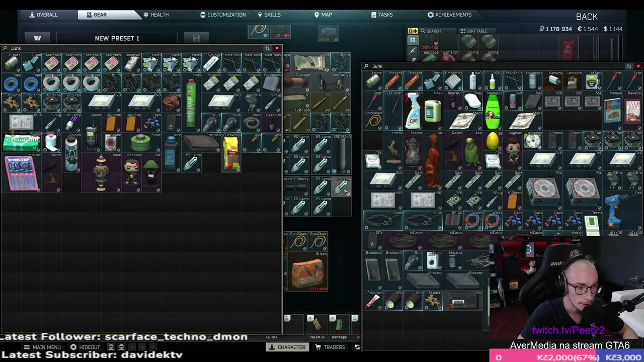This screenshot has width=644, height=362.
Task: Click the car repair Manual book
Action: [x=613, y=111]
